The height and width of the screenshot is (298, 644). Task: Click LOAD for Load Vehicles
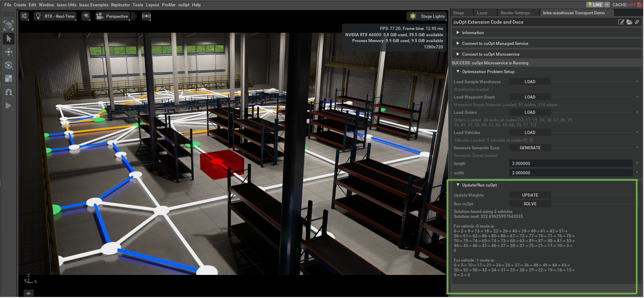(x=530, y=132)
